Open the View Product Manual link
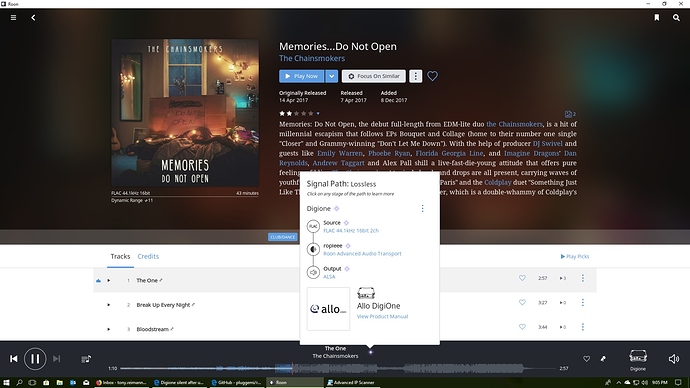690x388 pixels. point(382,316)
